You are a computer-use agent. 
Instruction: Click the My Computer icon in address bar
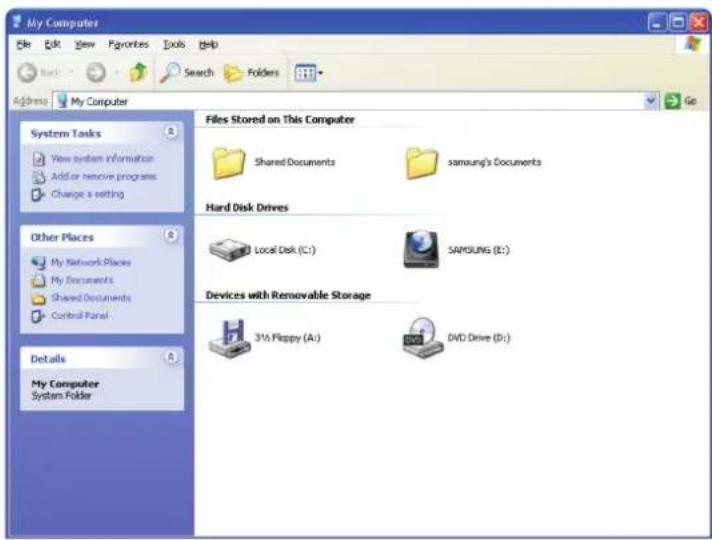click(x=63, y=101)
